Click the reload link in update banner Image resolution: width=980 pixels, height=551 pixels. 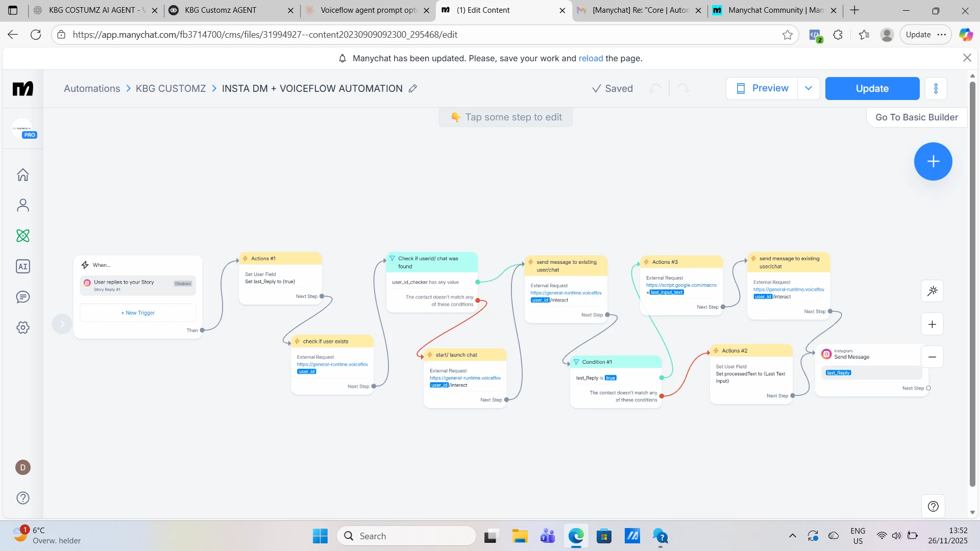[x=591, y=58]
